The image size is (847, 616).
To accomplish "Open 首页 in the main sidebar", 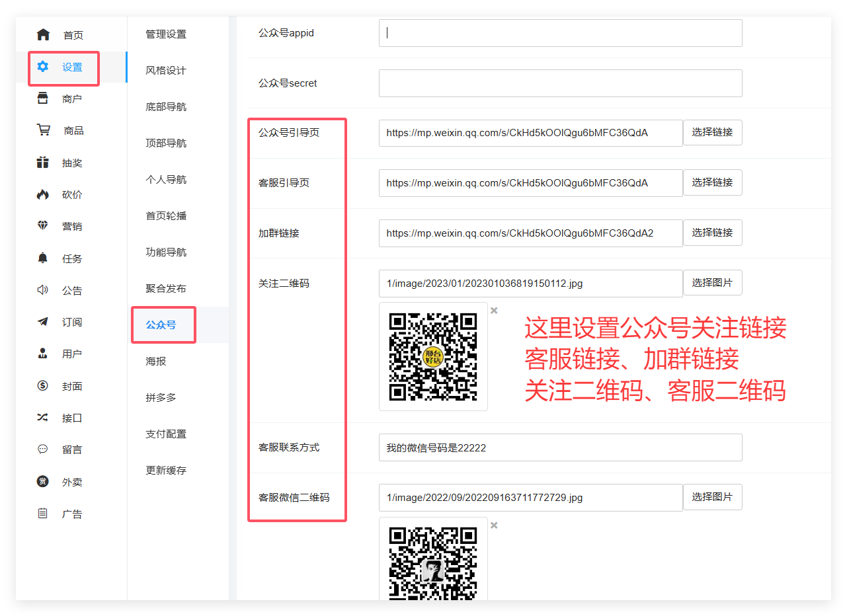I will pyautogui.click(x=73, y=35).
